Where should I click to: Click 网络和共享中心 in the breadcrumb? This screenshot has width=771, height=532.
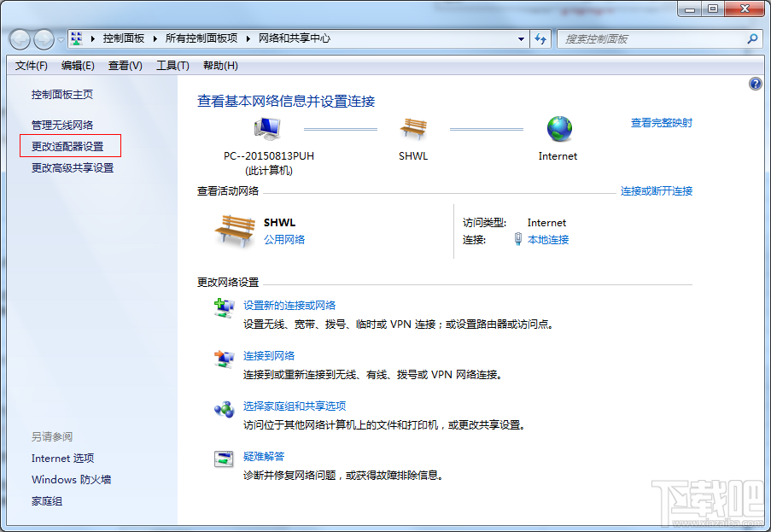pyautogui.click(x=295, y=38)
